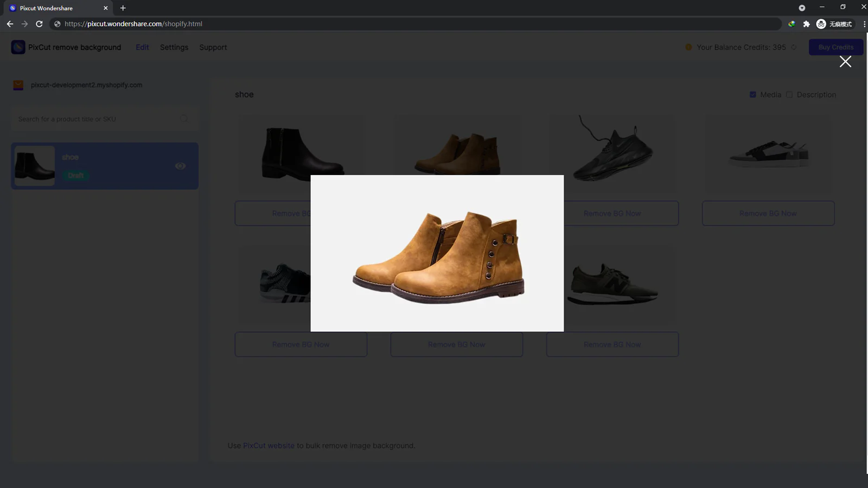The height and width of the screenshot is (488, 868).
Task: Open the Settings menu
Action: point(174,47)
